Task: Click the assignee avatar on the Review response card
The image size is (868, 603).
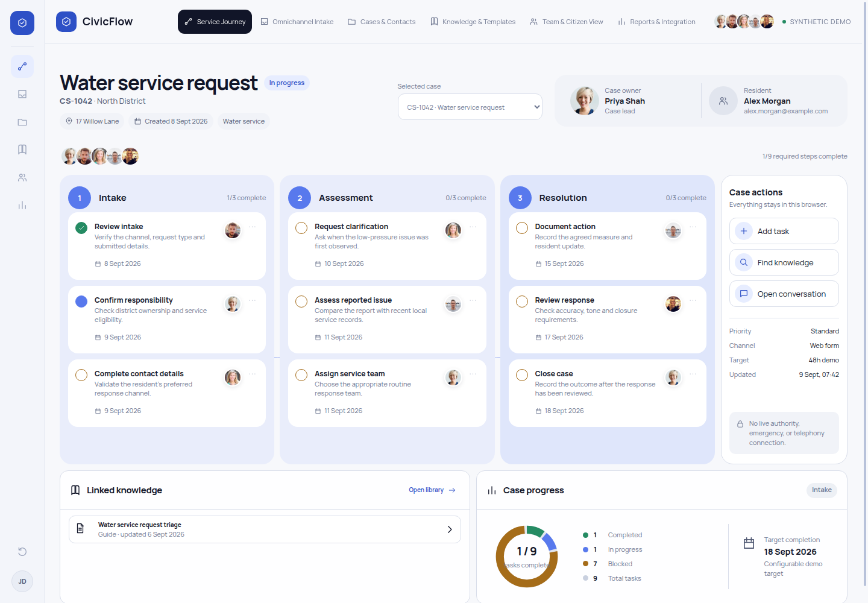Action: click(673, 304)
